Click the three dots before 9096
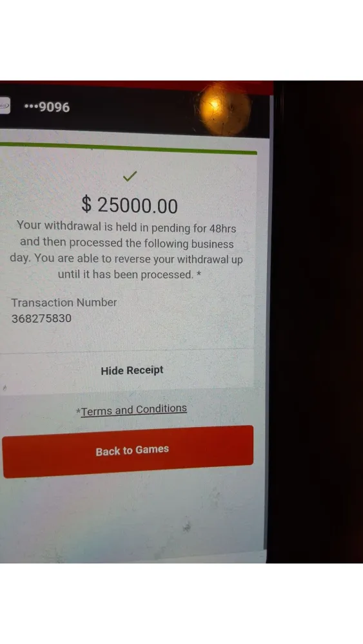This screenshot has height=644, width=363. coord(31,107)
